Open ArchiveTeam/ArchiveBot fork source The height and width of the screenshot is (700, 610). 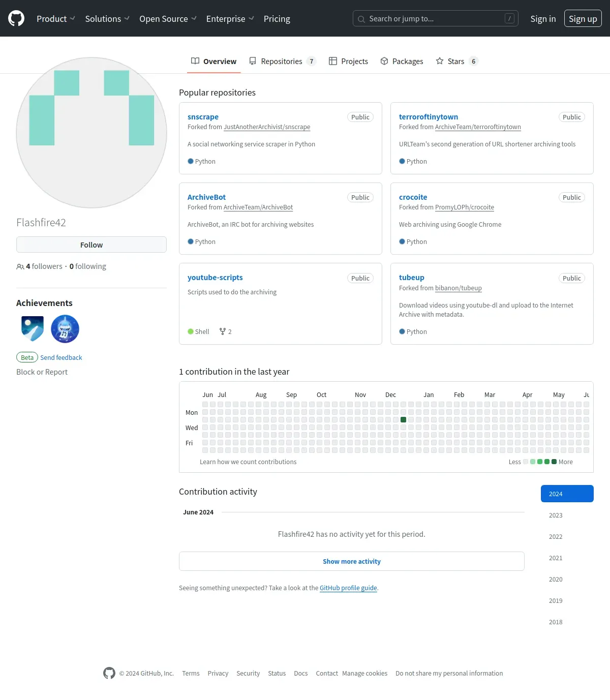[x=258, y=207]
